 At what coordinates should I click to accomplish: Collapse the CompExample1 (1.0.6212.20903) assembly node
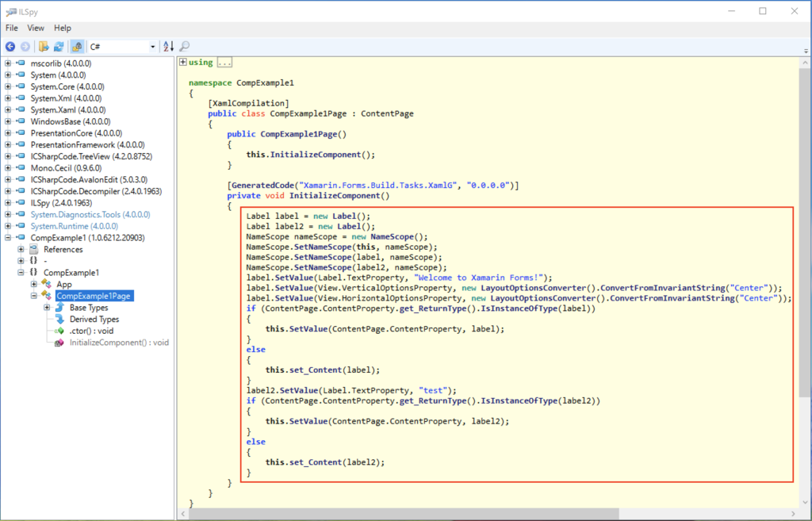8,238
